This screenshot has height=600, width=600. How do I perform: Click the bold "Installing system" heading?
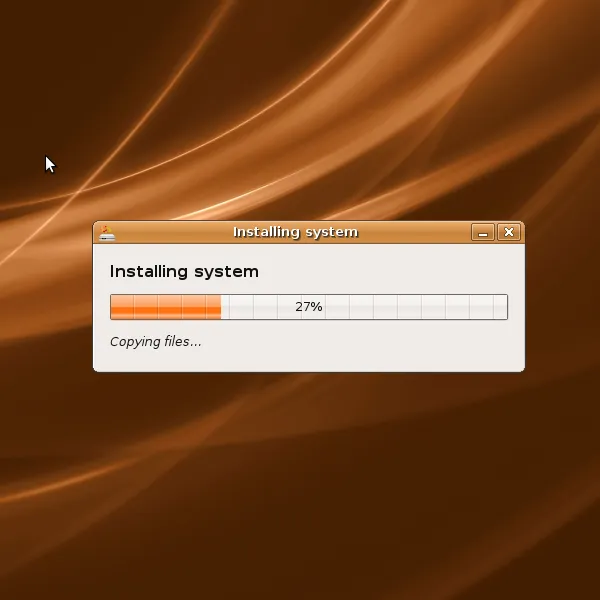pyautogui.click(x=184, y=272)
